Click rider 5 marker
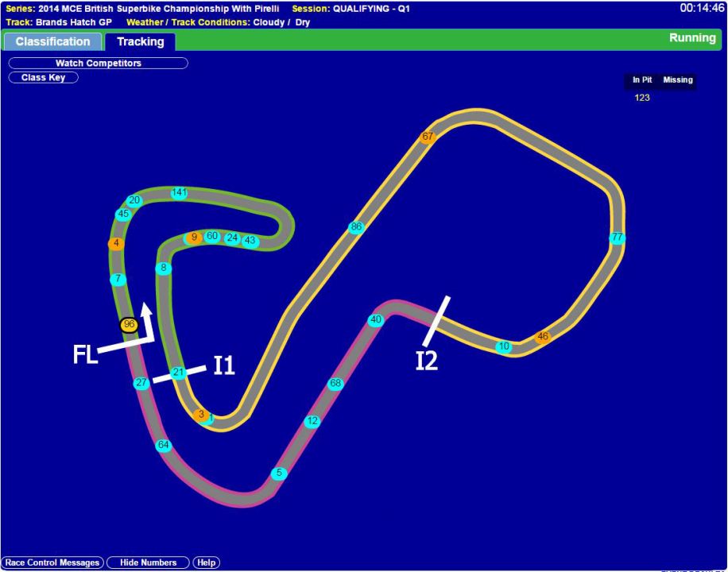This screenshot has width=728, height=572. pyautogui.click(x=279, y=473)
